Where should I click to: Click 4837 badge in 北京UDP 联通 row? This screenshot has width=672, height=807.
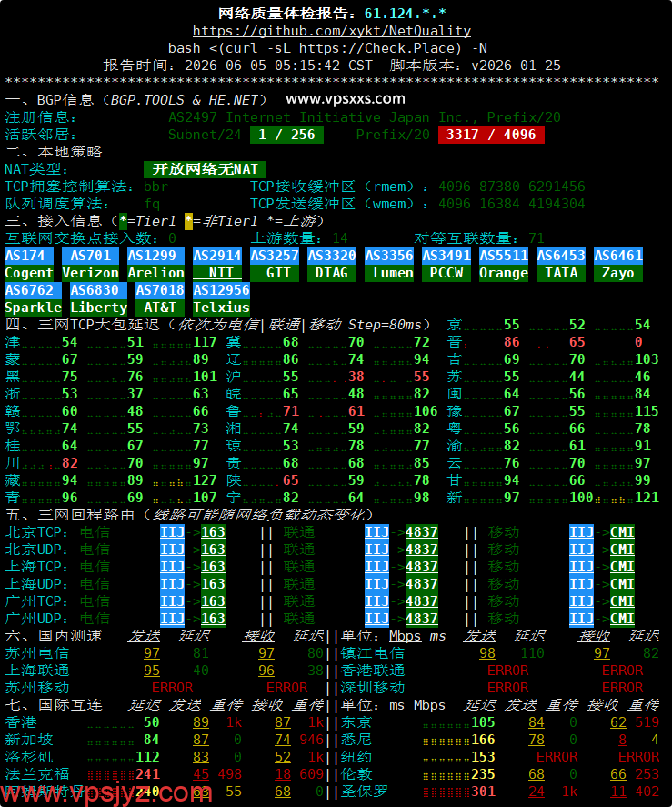(422, 550)
